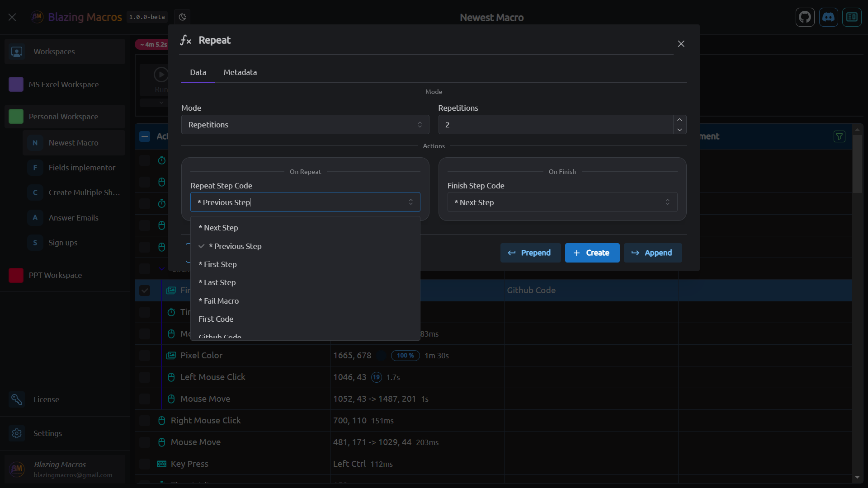This screenshot has width=868, height=488.
Task: Choose * Last Step option
Action: coord(305,282)
